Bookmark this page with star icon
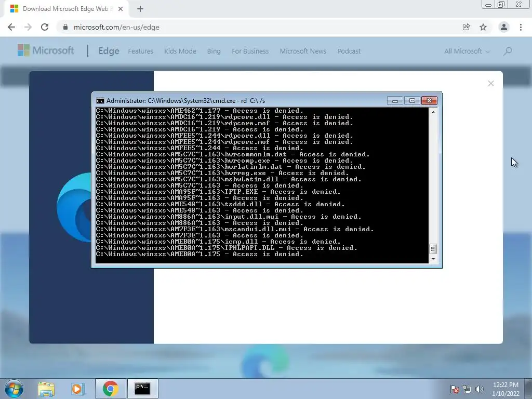 click(483, 27)
